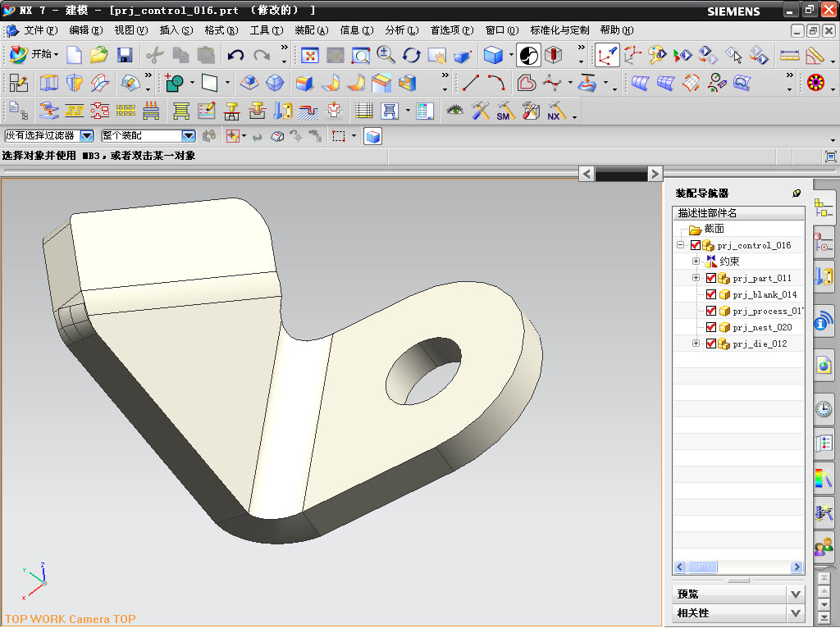Click the Save file icon

[x=125, y=56]
